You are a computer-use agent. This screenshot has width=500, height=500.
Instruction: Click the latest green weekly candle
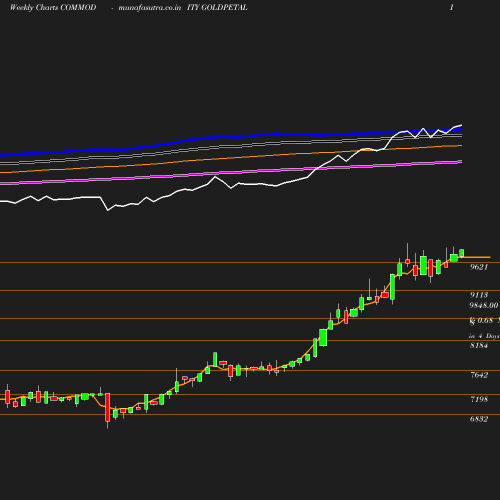point(462,253)
